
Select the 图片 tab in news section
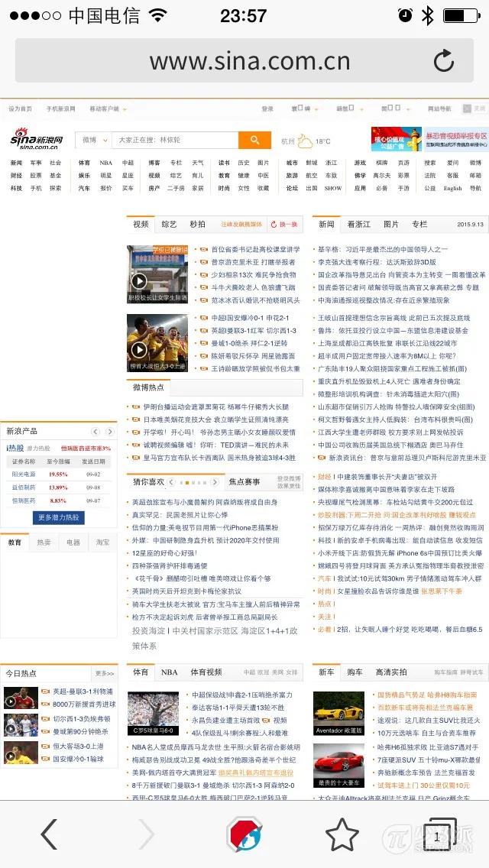click(391, 224)
